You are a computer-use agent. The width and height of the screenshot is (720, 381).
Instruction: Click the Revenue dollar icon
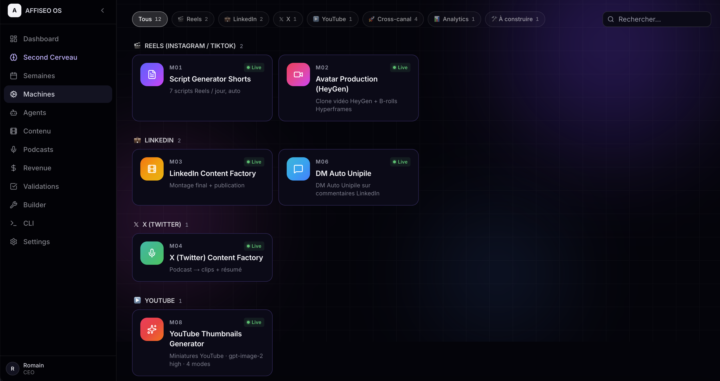14,168
